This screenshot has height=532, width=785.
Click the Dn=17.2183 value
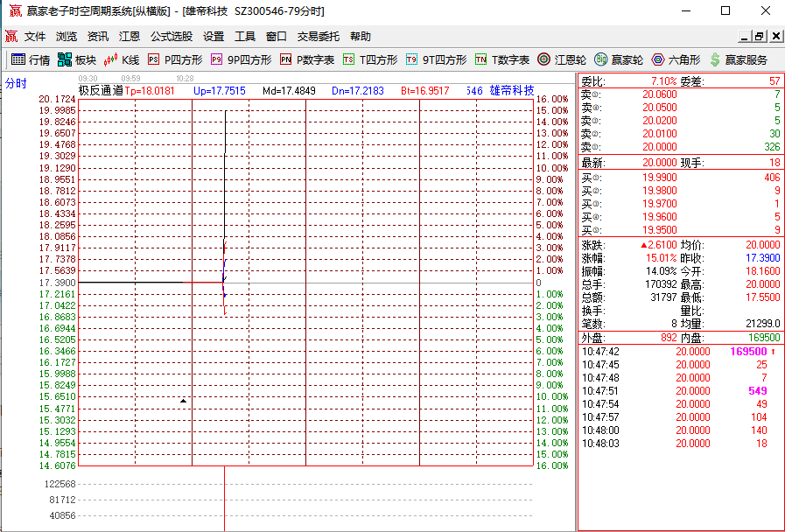click(x=358, y=91)
